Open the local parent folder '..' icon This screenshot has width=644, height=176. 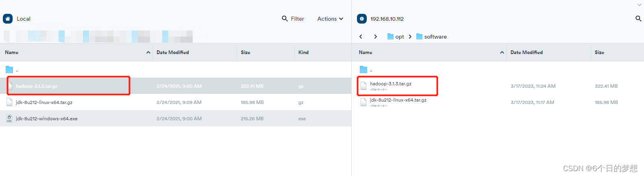coord(9,70)
